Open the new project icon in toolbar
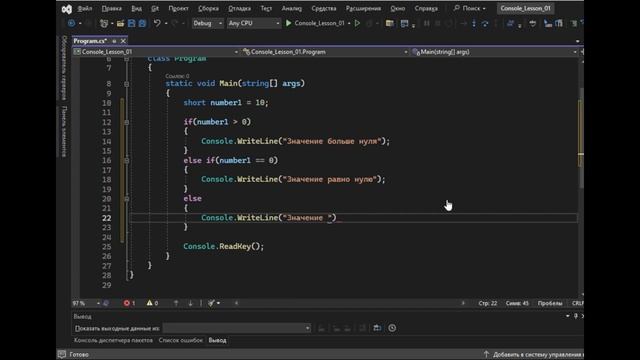This screenshot has height=360, width=640. click(x=104, y=24)
